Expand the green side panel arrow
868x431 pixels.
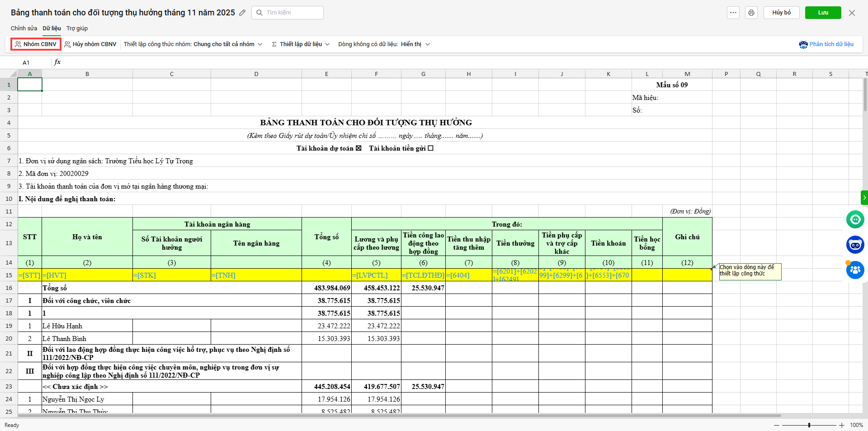click(x=864, y=198)
